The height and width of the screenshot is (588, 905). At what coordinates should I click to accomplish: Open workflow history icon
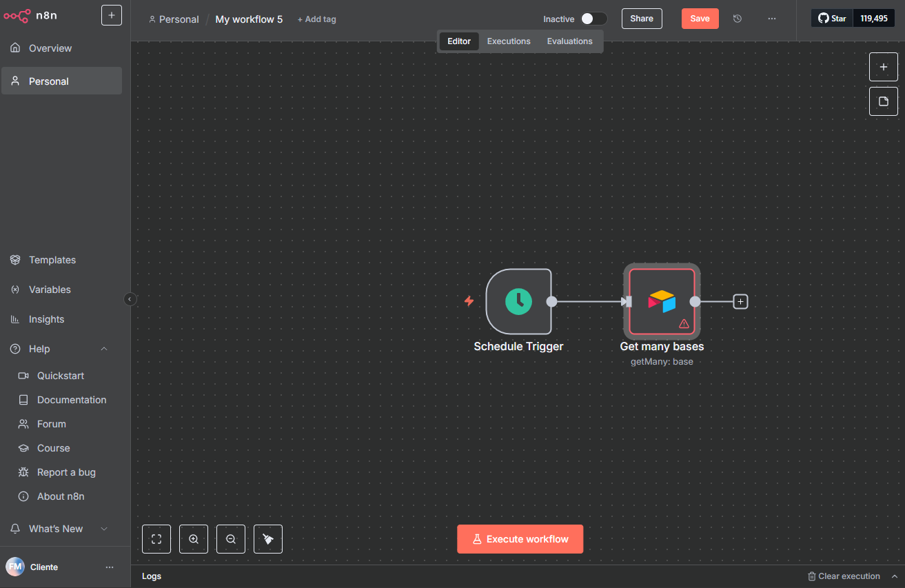pyautogui.click(x=738, y=19)
